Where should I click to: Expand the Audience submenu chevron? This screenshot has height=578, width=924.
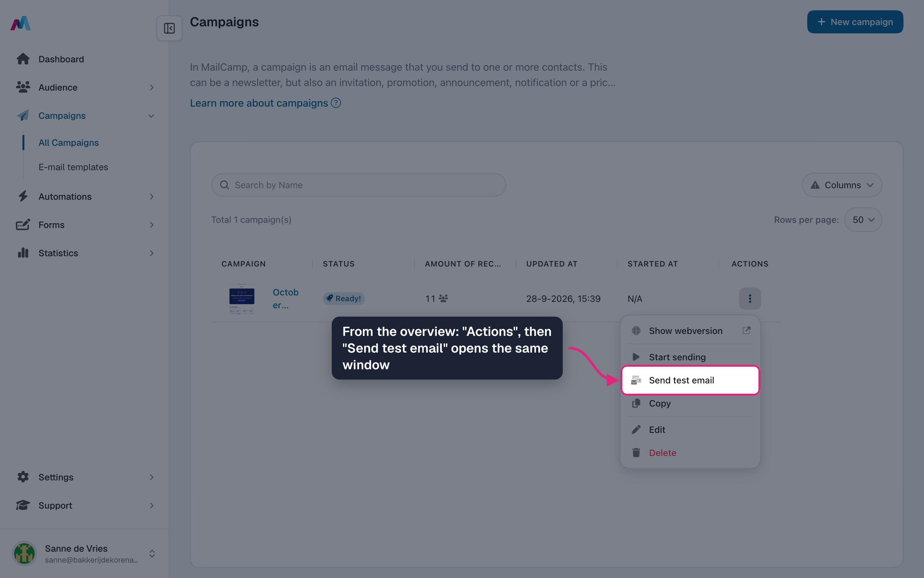point(151,88)
